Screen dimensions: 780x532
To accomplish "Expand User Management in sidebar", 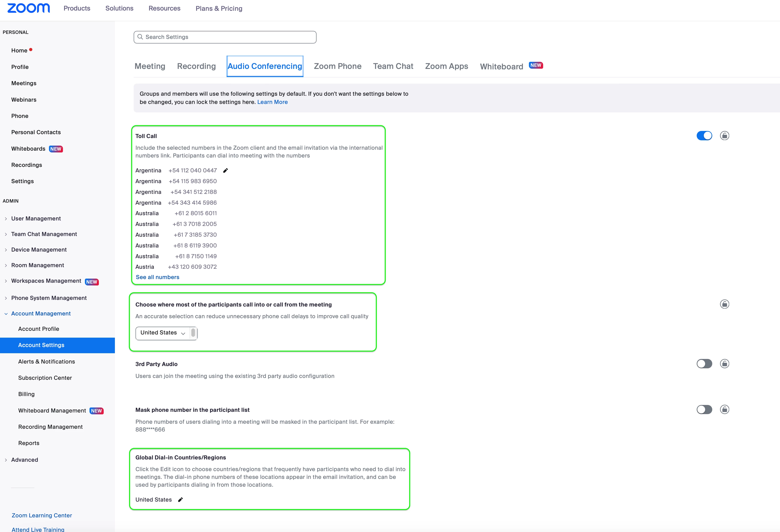I will click(36, 219).
